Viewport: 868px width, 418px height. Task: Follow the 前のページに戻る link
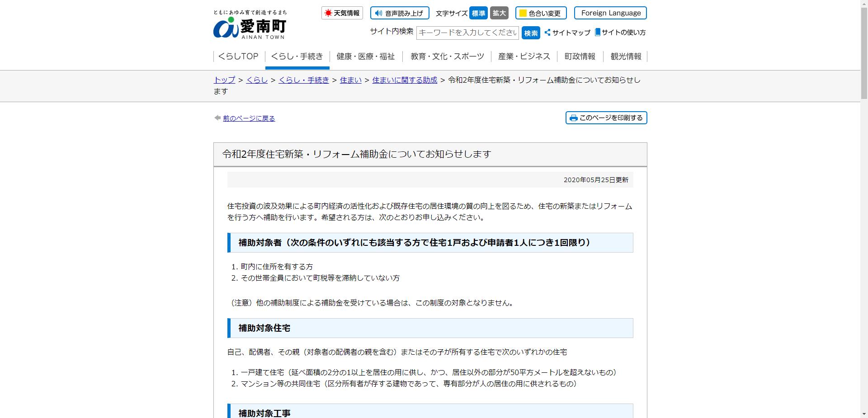point(248,118)
